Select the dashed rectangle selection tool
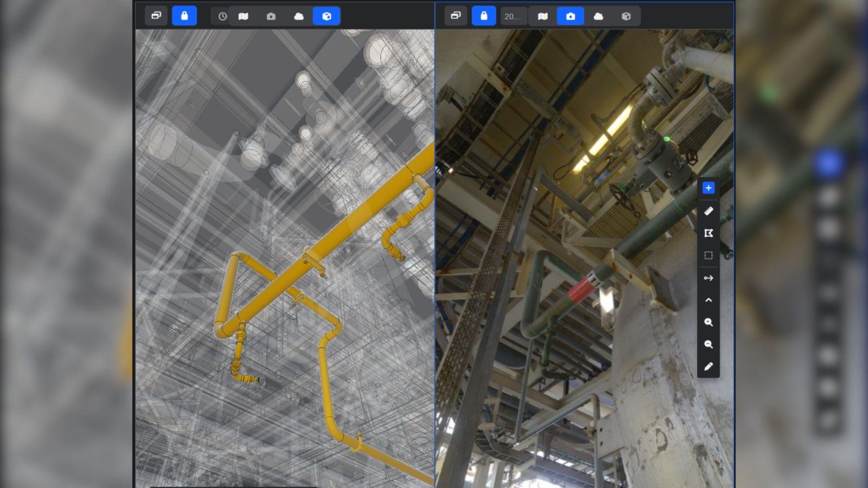This screenshot has height=488, width=868. click(709, 255)
